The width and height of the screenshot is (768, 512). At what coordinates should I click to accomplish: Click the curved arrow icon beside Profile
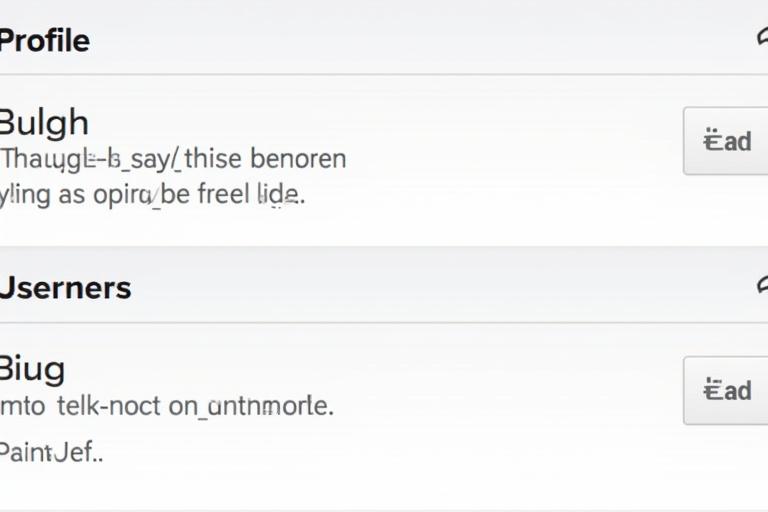763,38
